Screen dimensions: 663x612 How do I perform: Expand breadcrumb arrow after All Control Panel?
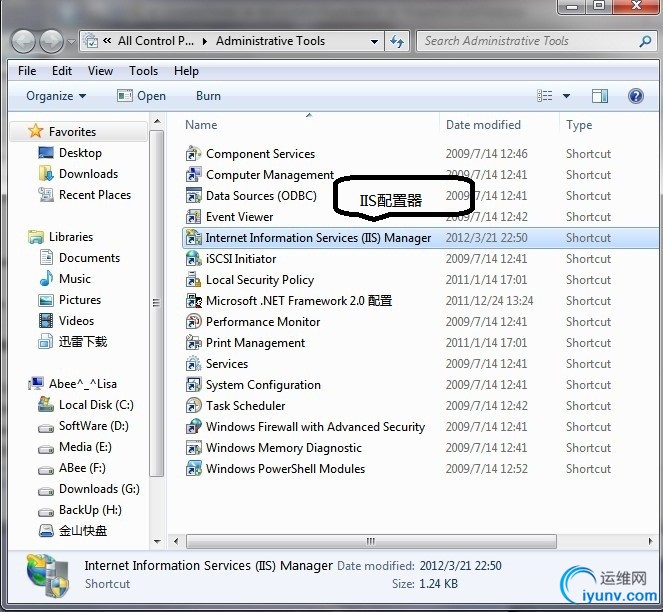point(205,41)
